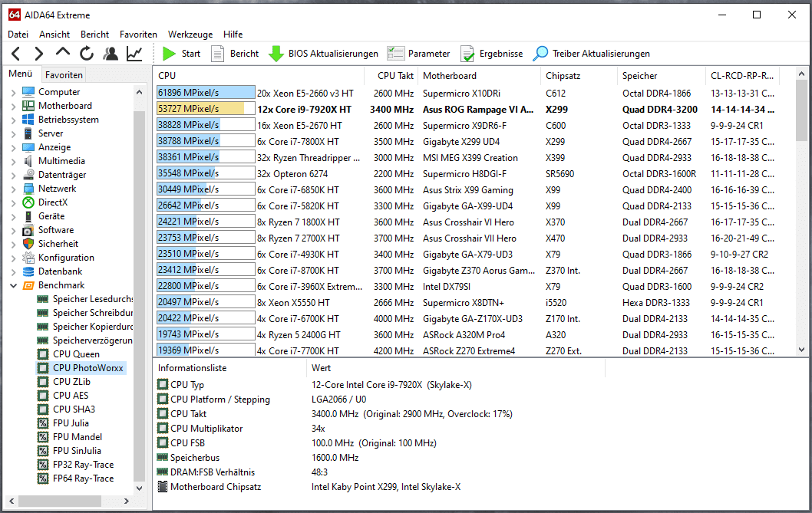The width and height of the screenshot is (812, 513).
Task: Click the refresh icon in toolbar
Action: (87, 54)
